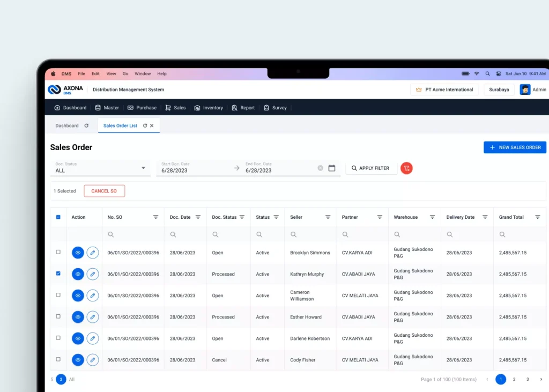Open the calendar date picker icon

click(x=332, y=168)
